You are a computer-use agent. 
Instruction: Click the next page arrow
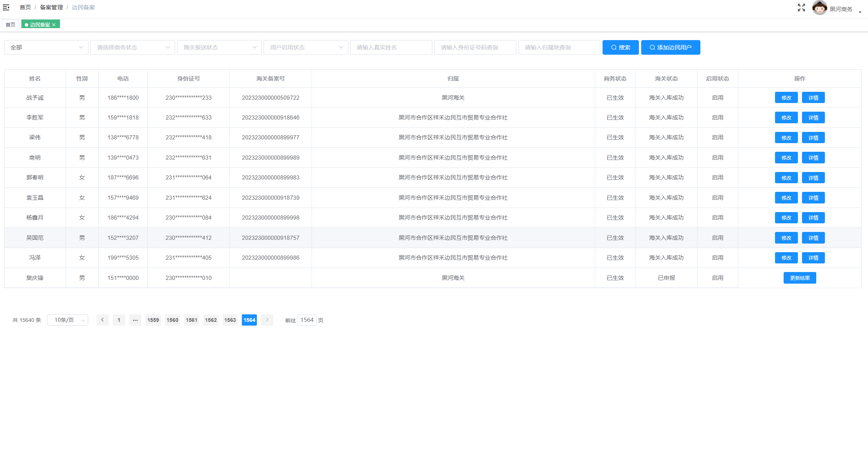click(x=267, y=320)
